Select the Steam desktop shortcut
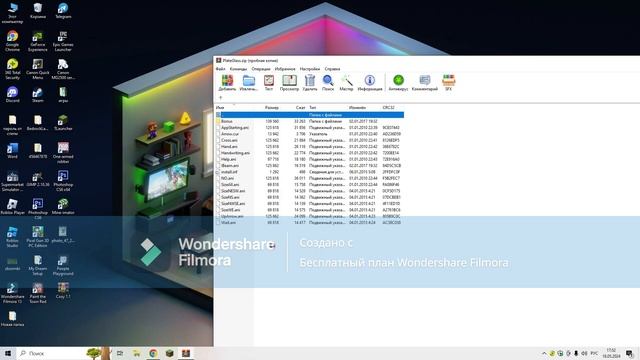 [38, 94]
